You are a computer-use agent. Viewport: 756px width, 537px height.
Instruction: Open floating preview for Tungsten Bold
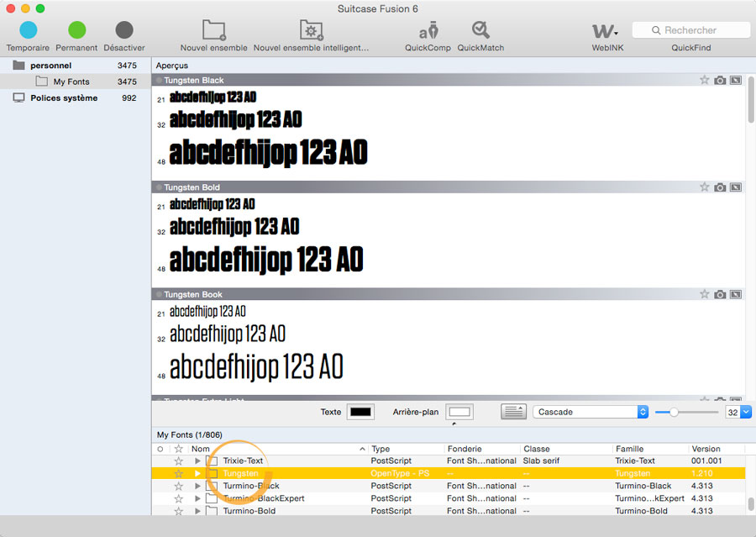(736, 187)
